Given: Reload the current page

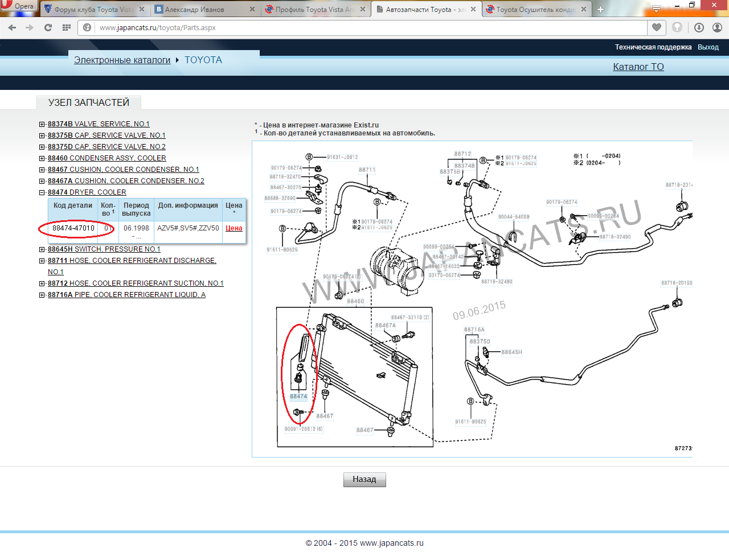Looking at the screenshot, I should 48,27.
